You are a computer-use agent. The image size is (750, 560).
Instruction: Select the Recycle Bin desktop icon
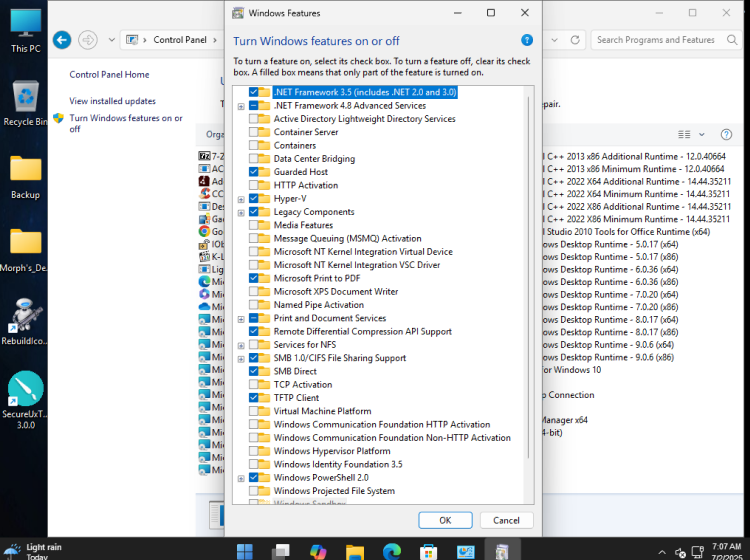pos(25,103)
